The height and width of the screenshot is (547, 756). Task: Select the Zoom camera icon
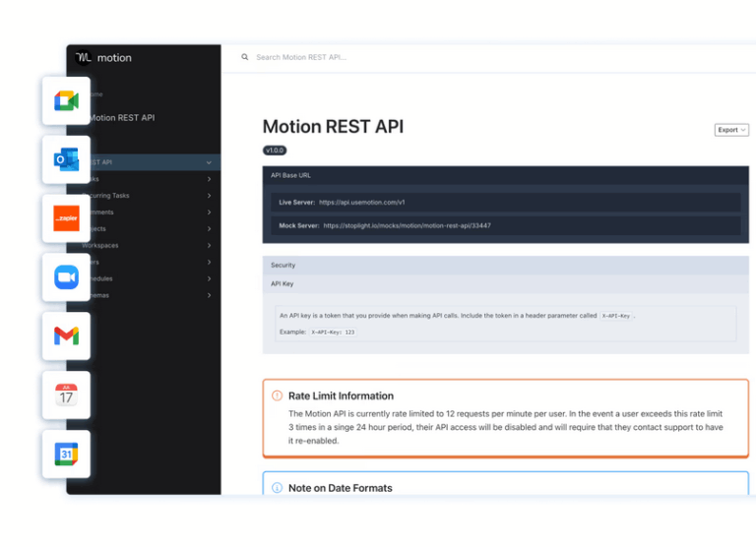(x=66, y=277)
